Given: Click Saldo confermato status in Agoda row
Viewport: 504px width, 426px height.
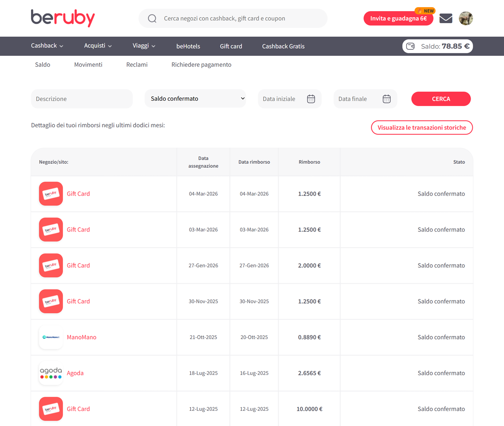Looking at the screenshot, I should tap(441, 373).
